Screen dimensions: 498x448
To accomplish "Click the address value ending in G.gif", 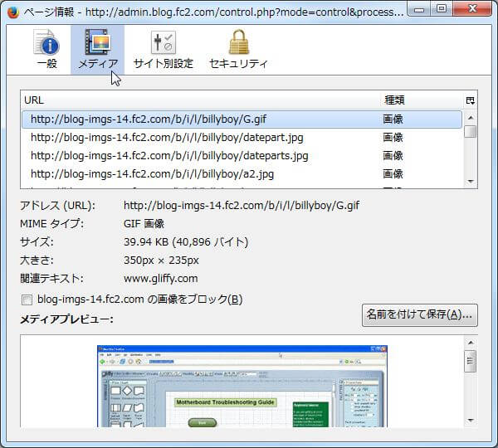I will coord(242,206).
